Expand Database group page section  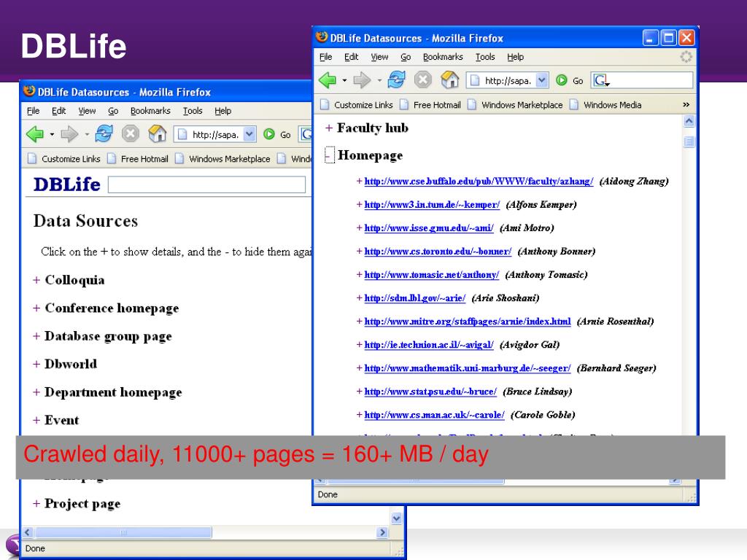[x=36, y=336]
